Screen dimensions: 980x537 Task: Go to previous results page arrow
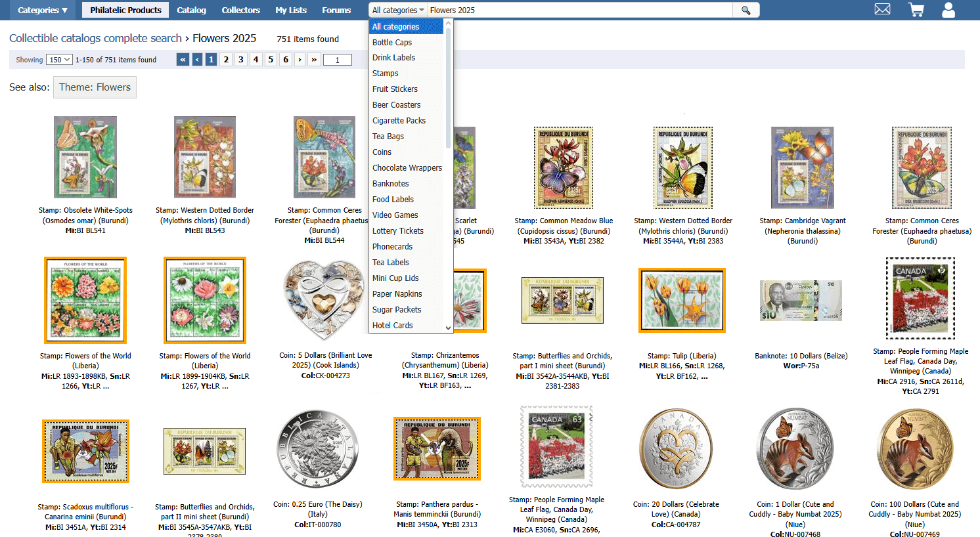pyautogui.click(x=197, y=60)
